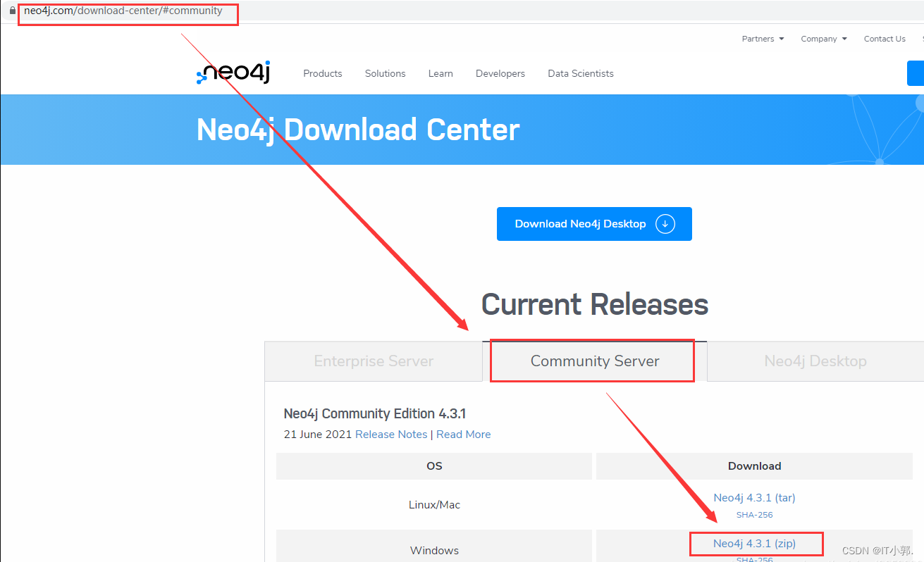
Task: Click the Download Neo4j Desktop button
Action: (x=594, y=223)
